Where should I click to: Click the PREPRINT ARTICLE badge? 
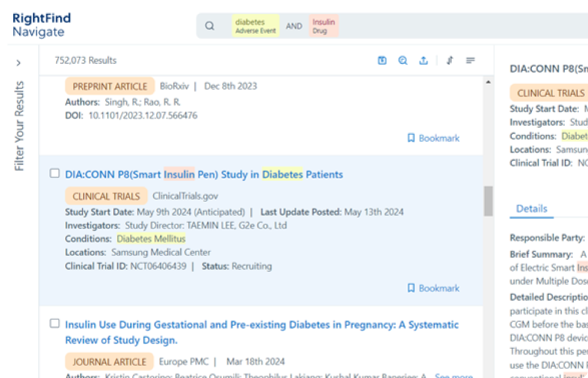[110, 86]
